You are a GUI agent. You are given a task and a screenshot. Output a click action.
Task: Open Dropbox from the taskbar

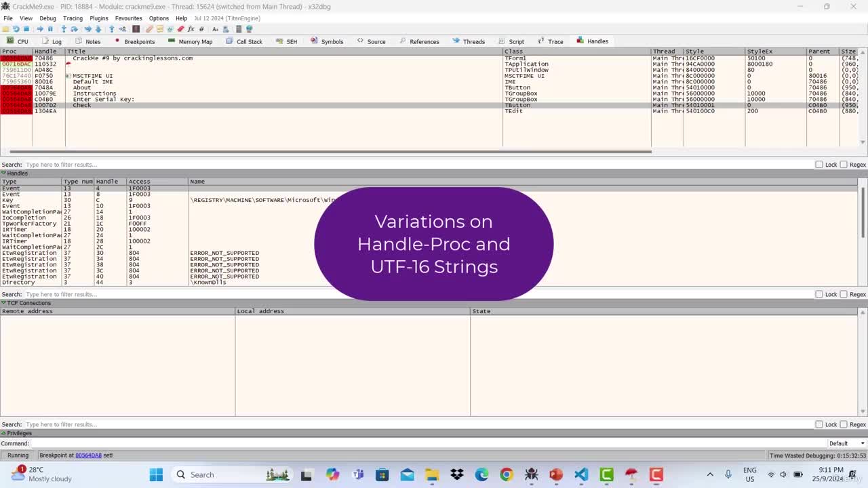point(457,474)
